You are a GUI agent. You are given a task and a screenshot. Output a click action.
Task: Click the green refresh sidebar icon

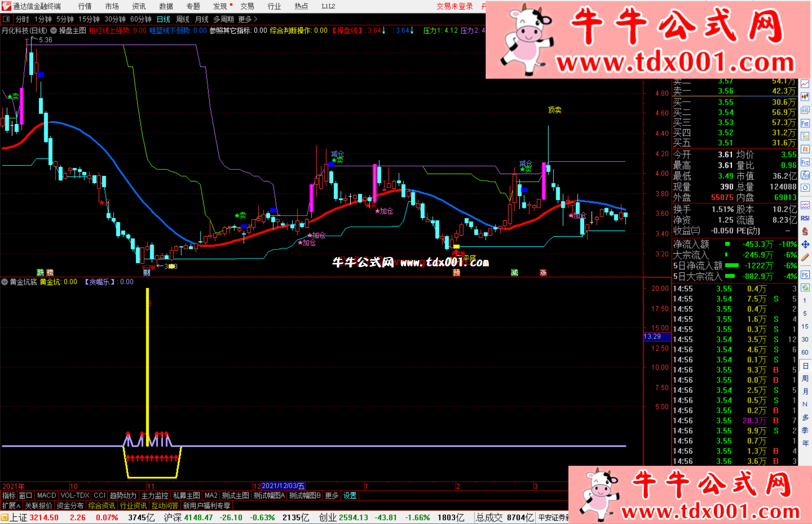point(805,288)
